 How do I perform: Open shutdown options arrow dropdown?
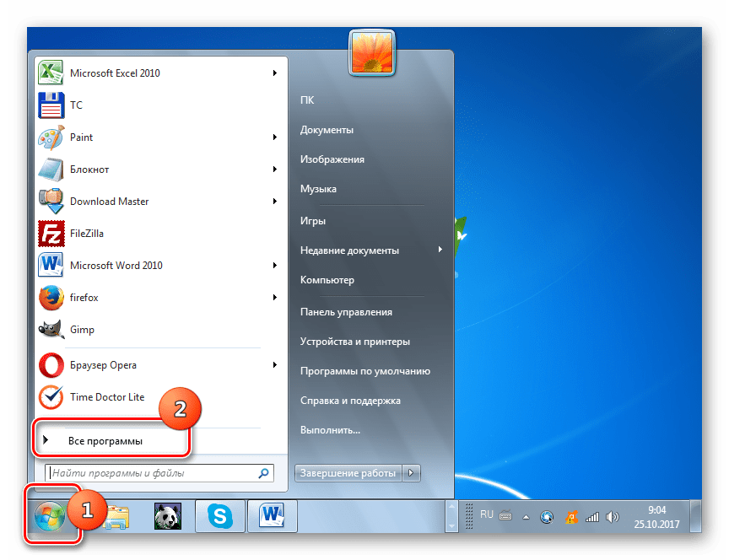pos(411,473)
